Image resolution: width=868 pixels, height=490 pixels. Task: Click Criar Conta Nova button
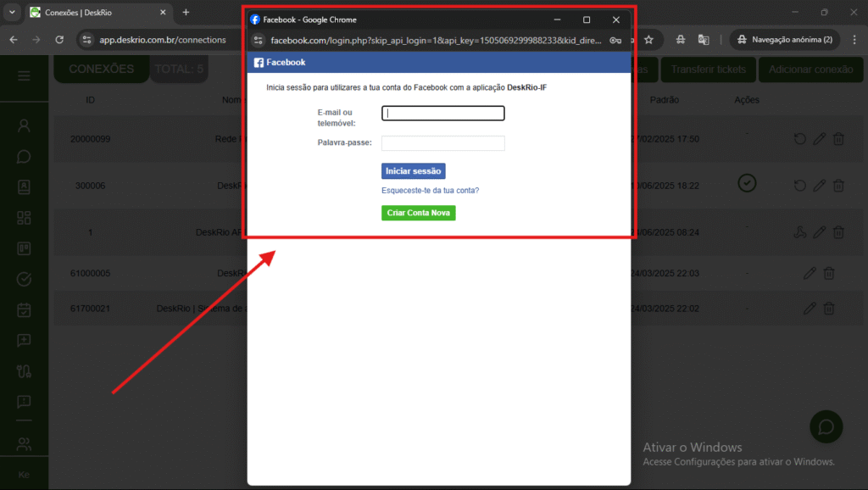coord(419,213)
